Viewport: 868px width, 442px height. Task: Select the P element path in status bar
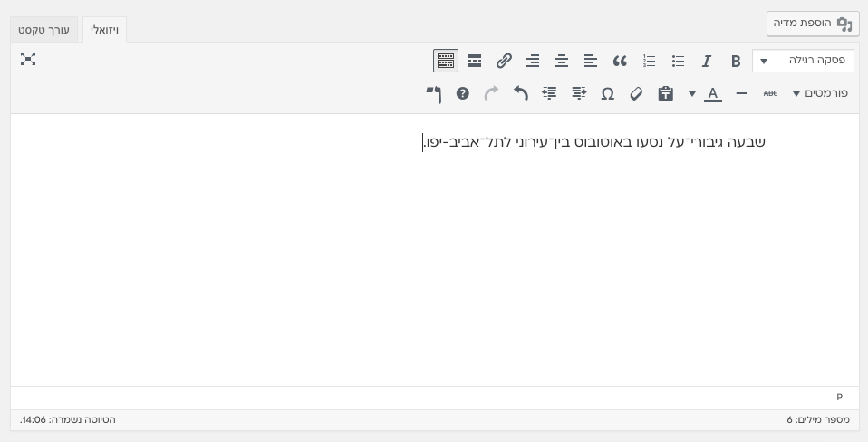[839, 398]
